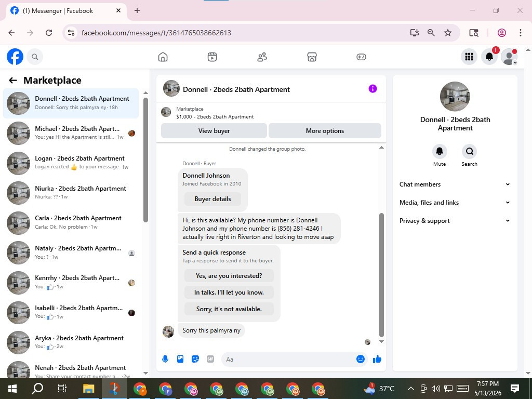Screen dimensions: 532x399
Task: Click the View buyer button
Action: pyautogui.click(x=214, y=130)
